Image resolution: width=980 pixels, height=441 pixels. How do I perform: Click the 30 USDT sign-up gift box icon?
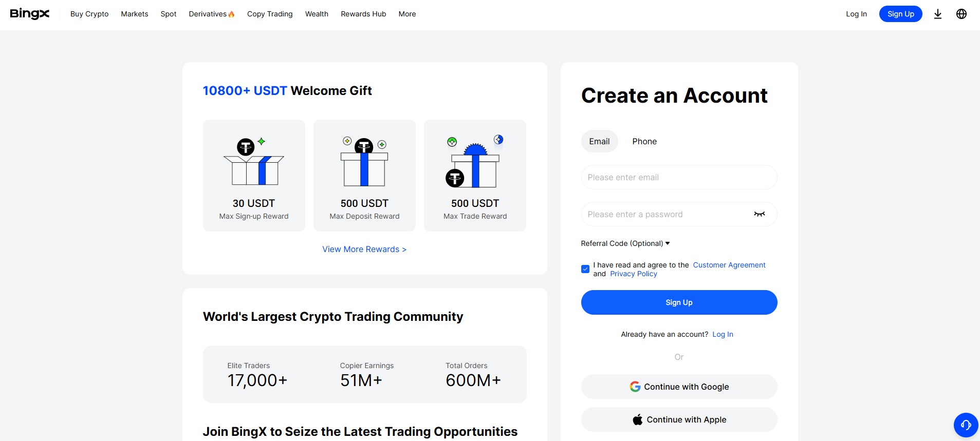coord(254,162)
